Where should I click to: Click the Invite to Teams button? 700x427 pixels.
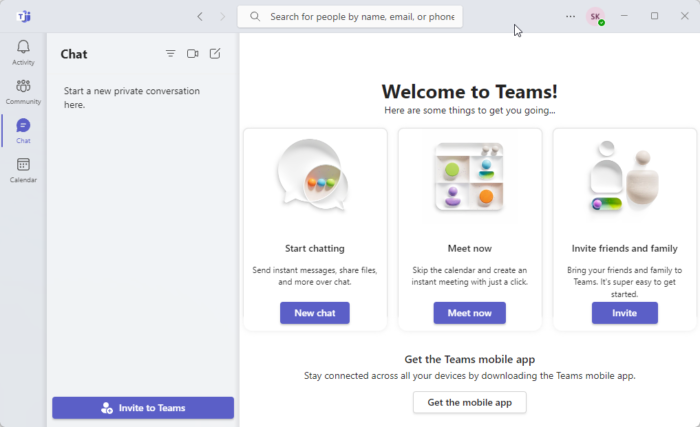[143, 408]
